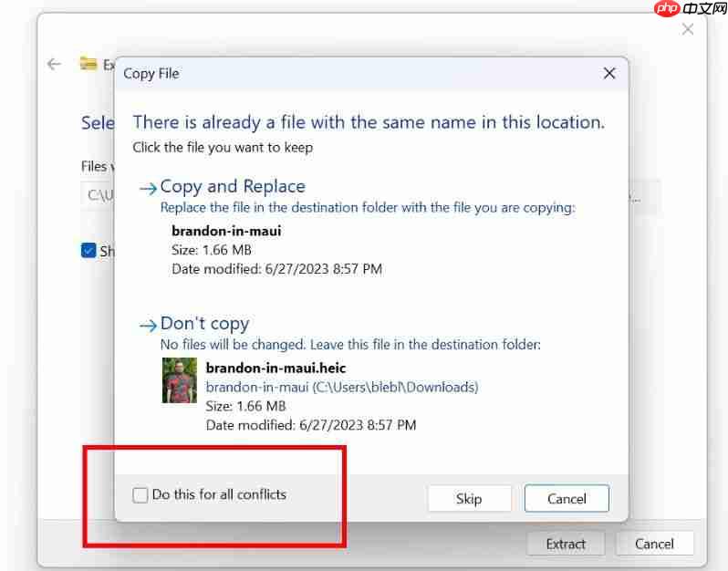Select the bold brandon-in-maui.heic file name
This screenshot has height=571, width=728.
276,369
